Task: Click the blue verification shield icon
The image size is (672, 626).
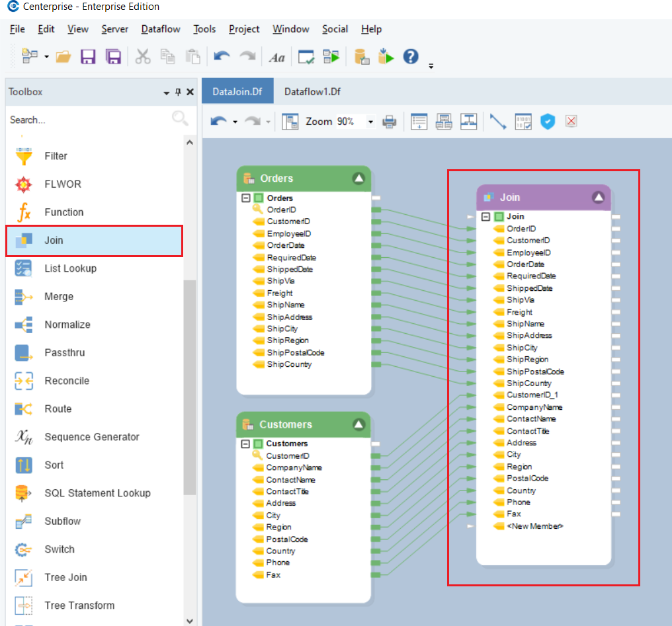Action: pos(548,121)
